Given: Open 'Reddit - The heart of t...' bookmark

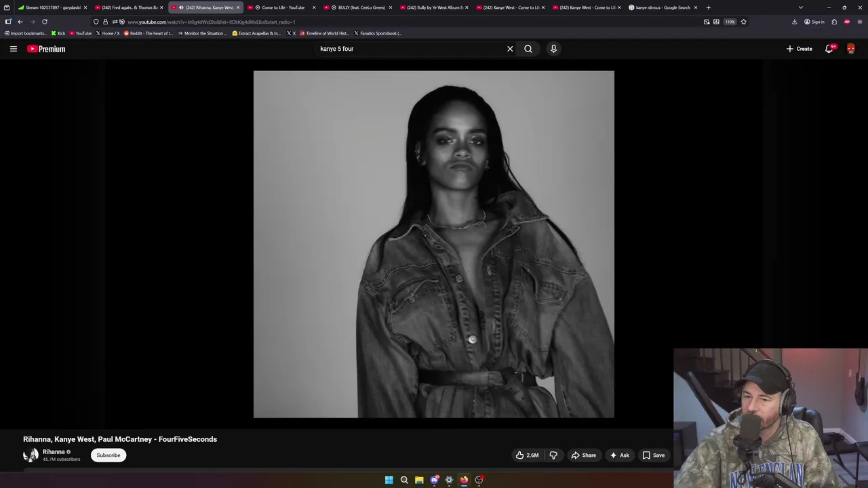Looking at the screenshot, I should click(x=149, y=33).
